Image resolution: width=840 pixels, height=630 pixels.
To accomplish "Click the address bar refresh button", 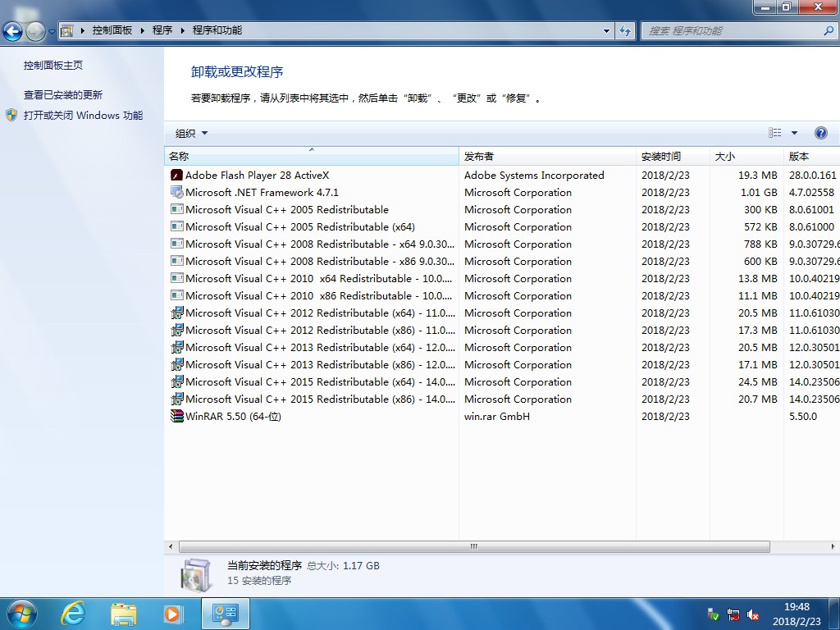I will (x=624, y=30).
